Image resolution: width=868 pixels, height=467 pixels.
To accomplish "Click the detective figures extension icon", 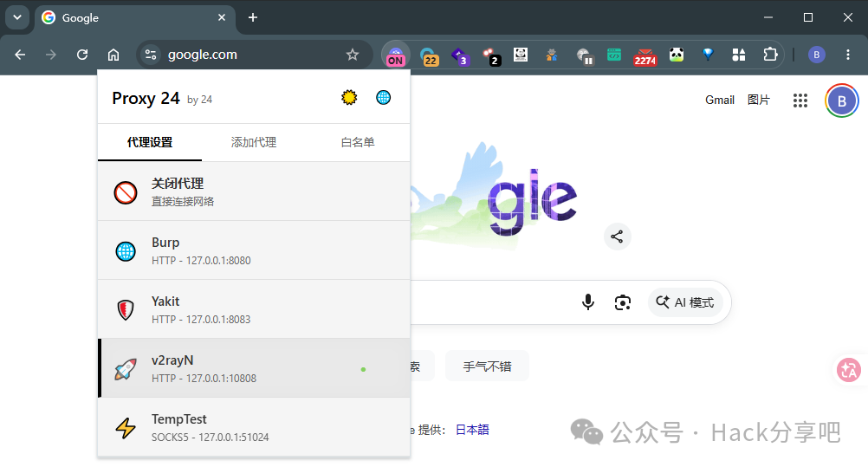I will (x=551, y=55).
